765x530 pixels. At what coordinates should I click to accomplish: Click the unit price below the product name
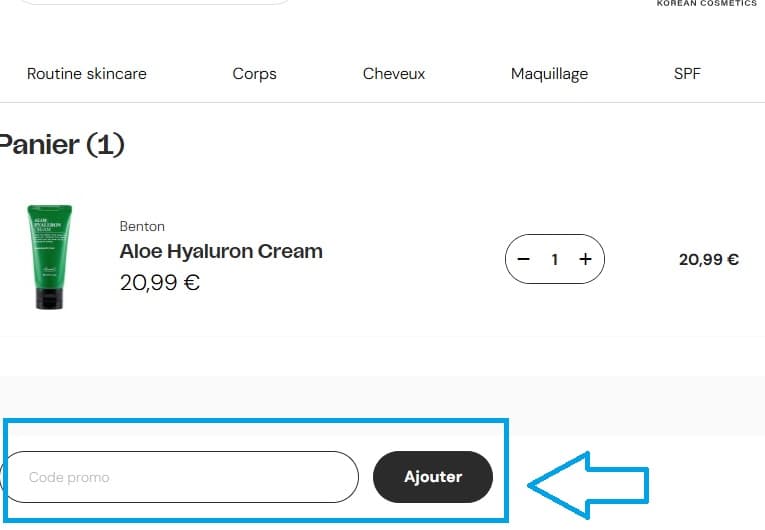[160, 283]
